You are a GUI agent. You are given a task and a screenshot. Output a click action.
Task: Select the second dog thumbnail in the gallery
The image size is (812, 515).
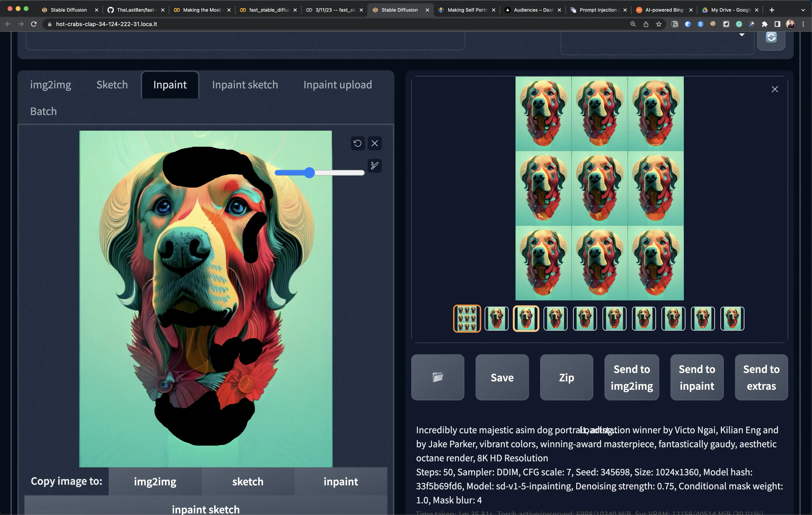[x=496, y=318]
